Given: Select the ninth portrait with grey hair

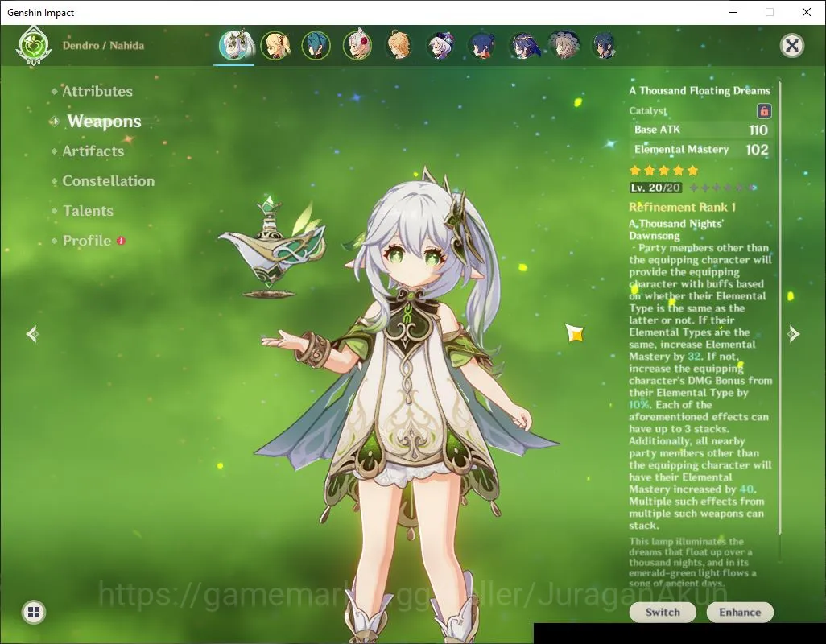Looking at the screenshot, I should (x=564, y=45).
